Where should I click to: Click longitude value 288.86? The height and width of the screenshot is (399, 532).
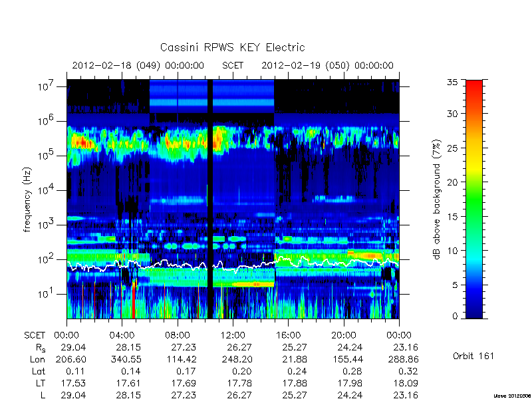(403, 359)
